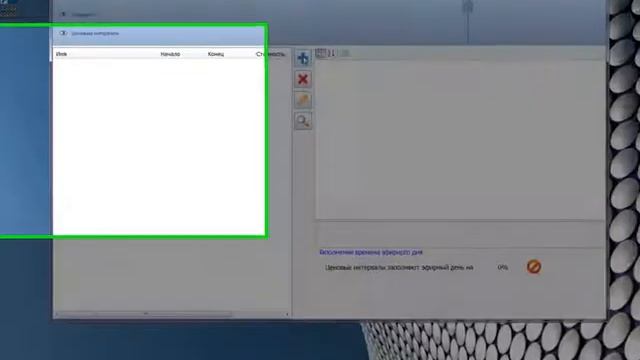Sort by the Конец column header

point(216,54)
